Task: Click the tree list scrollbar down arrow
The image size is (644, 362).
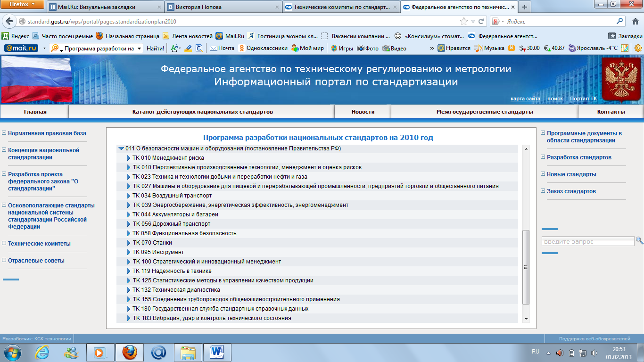Action: pyautogui.click(x=526, y=319)
